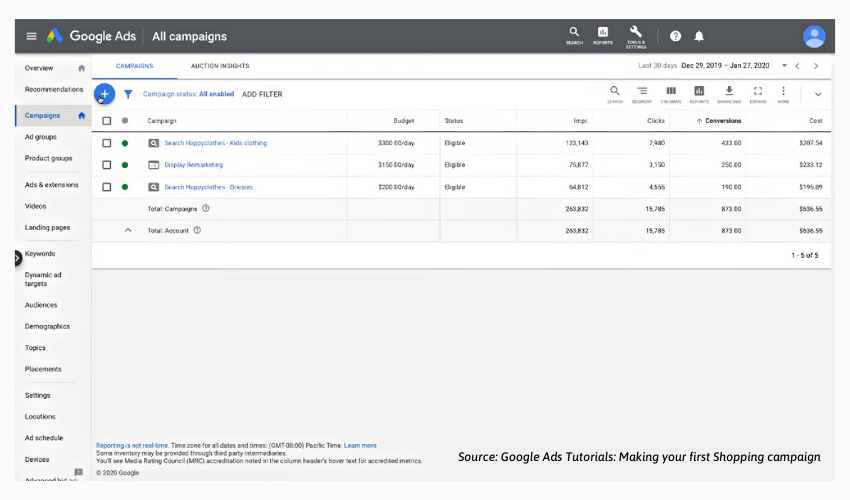Click help icon beside Total: Campaigns
Screen dimensions: 850x500
coord(206,208)
